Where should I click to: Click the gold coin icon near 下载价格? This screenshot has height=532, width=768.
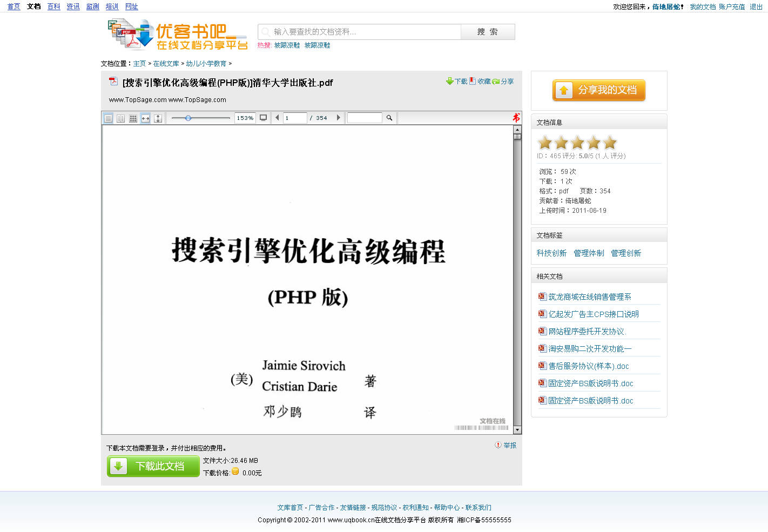point(235,472)
